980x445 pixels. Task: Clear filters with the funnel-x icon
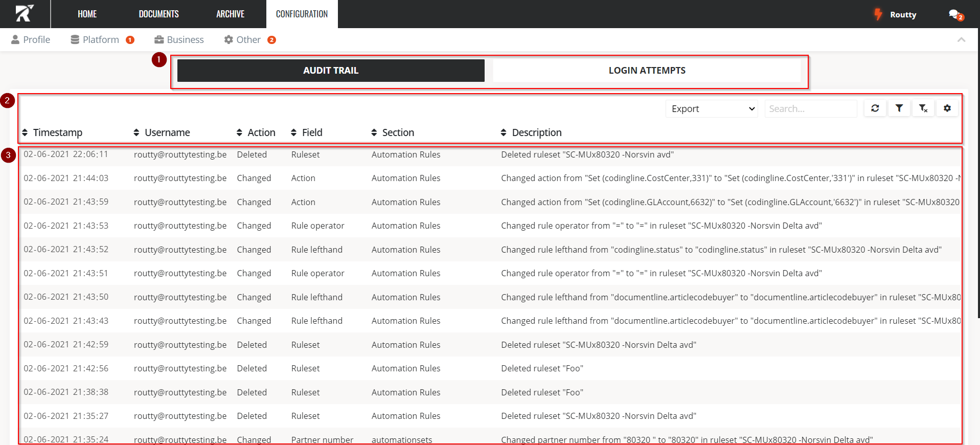(923, 108)
